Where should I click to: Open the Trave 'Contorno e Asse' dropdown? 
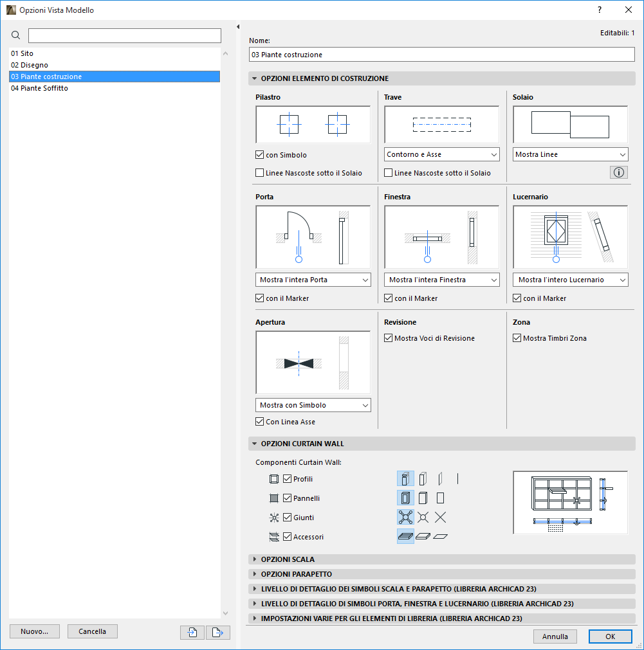coord(441,154)
